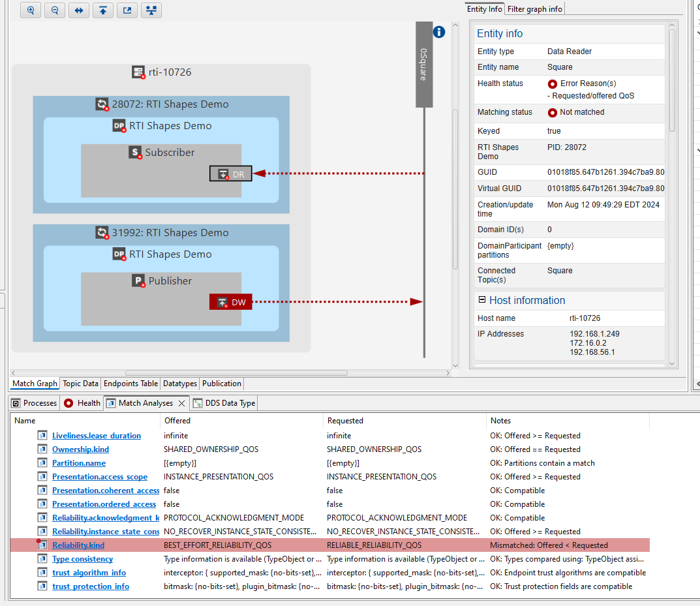Select the rti-10726 host icon
The image size is (700, 606).
pos(138,72)
